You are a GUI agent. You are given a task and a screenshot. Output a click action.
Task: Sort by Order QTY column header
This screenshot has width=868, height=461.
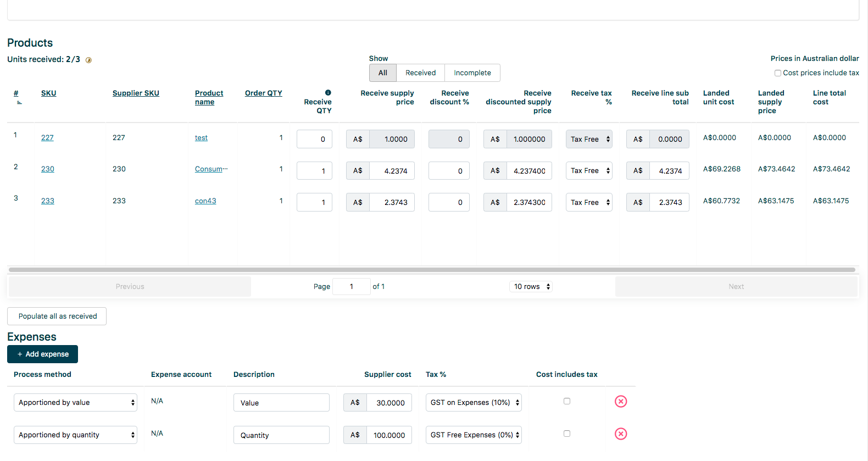pos(264,93)
